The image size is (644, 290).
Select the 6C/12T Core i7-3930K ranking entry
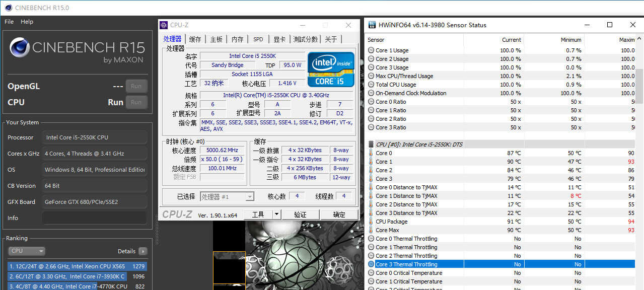(x=78, y=276)
